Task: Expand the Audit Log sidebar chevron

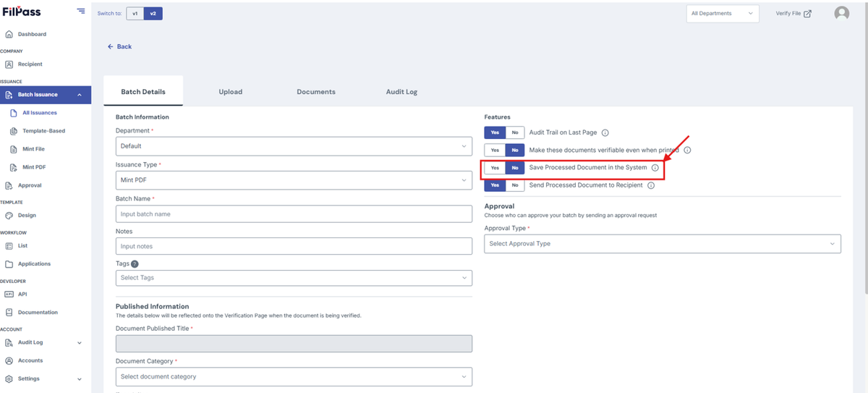Action: (79, 342)
